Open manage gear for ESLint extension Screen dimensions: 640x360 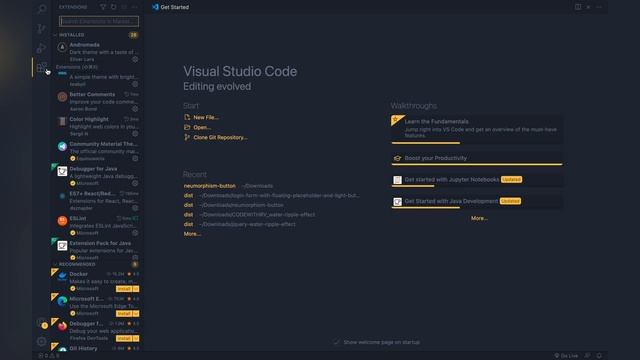click(135, 233)
